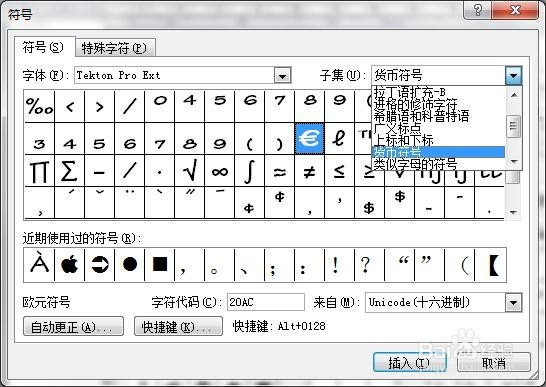This screenshot has height=387, width=546.
Task: Open the 来自 Unicode source dropdown arrow
Action: (x=513, y=302)
